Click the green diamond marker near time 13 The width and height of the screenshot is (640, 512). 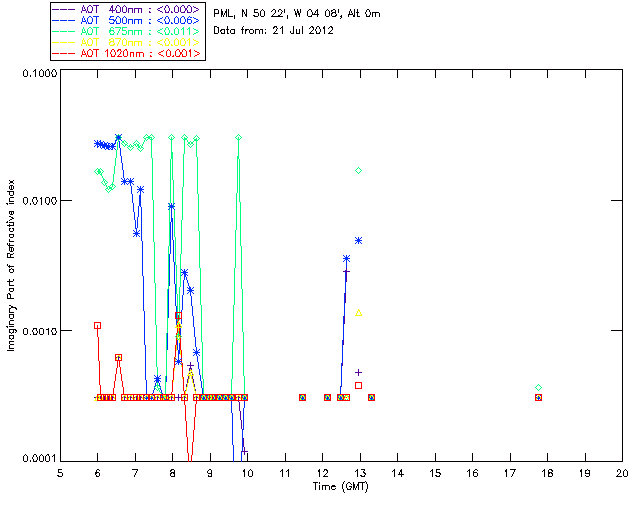point(358,171)
